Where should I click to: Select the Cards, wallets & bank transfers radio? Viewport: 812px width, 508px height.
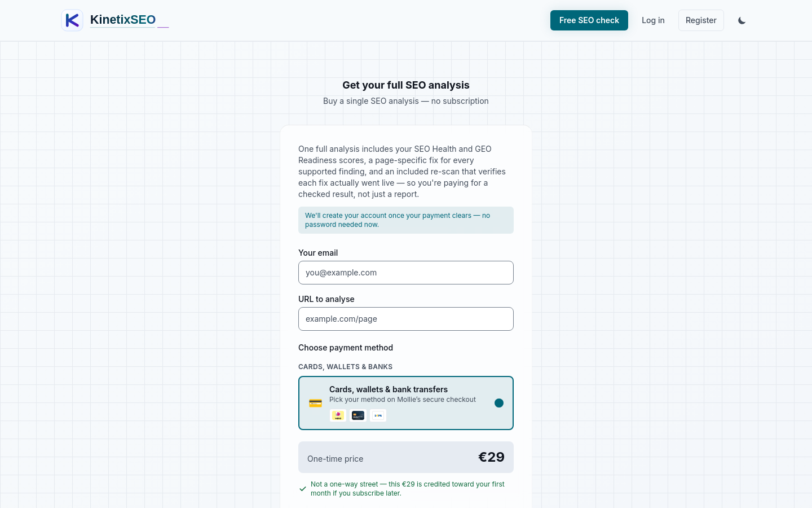[499, 403]
